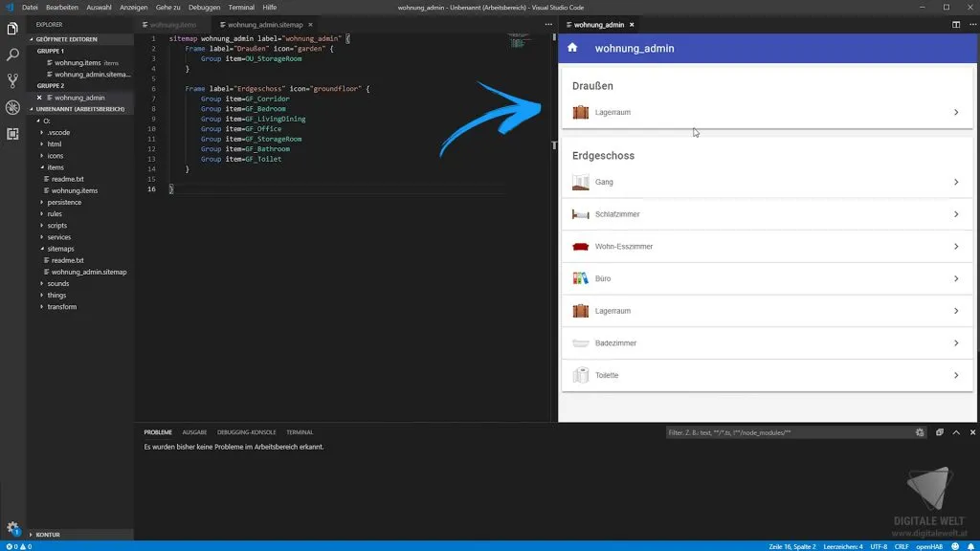
Task: Split the preview editor to the side
Action: (x=956, y=24)
